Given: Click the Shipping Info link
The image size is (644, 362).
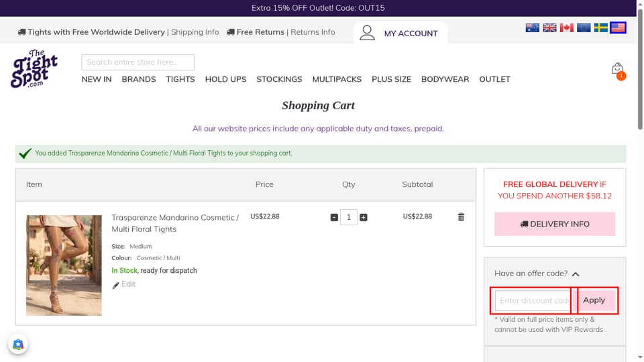Looking at the screenshot, I should 195,32.
